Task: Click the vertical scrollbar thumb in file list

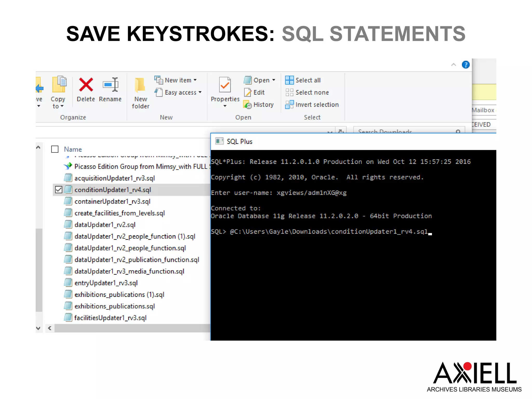Action: point(39,270)
